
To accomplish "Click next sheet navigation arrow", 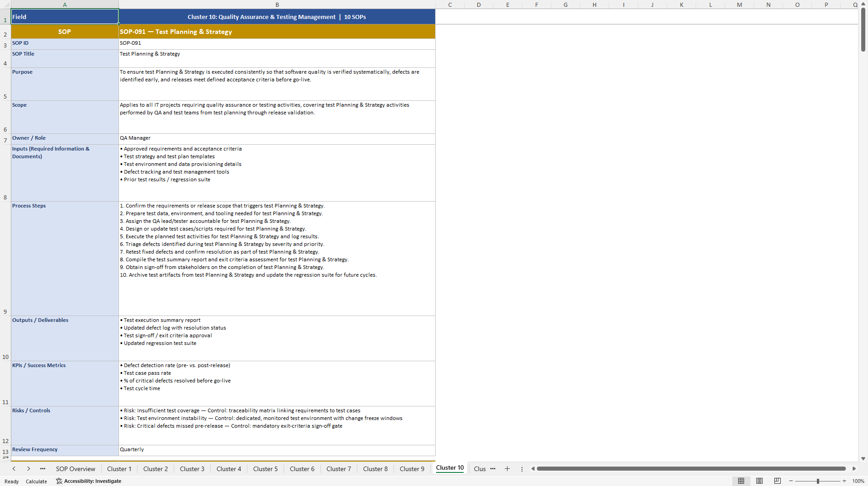I will (28, 469).
